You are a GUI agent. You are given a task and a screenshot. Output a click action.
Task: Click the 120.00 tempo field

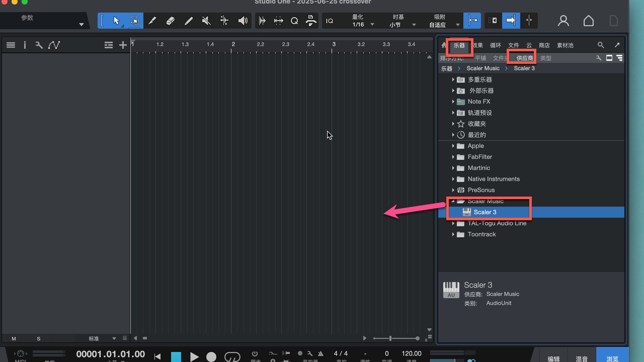coord(412,354)
